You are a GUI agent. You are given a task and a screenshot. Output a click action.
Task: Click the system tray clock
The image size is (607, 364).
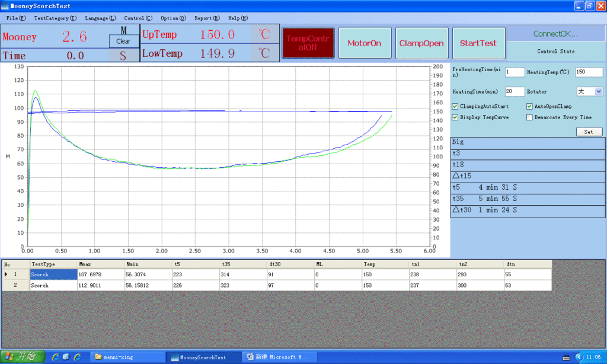click(x=592, y=357)
